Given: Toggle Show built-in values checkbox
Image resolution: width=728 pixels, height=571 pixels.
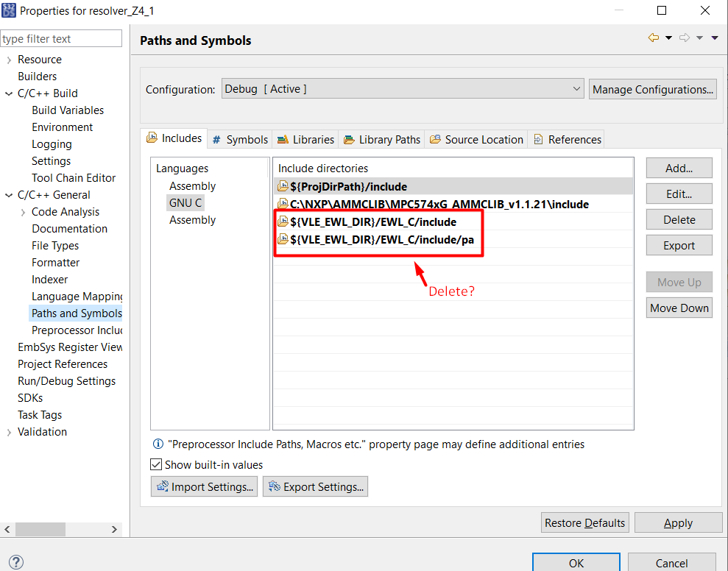Looking at the screenshot, I should point(156,464).
